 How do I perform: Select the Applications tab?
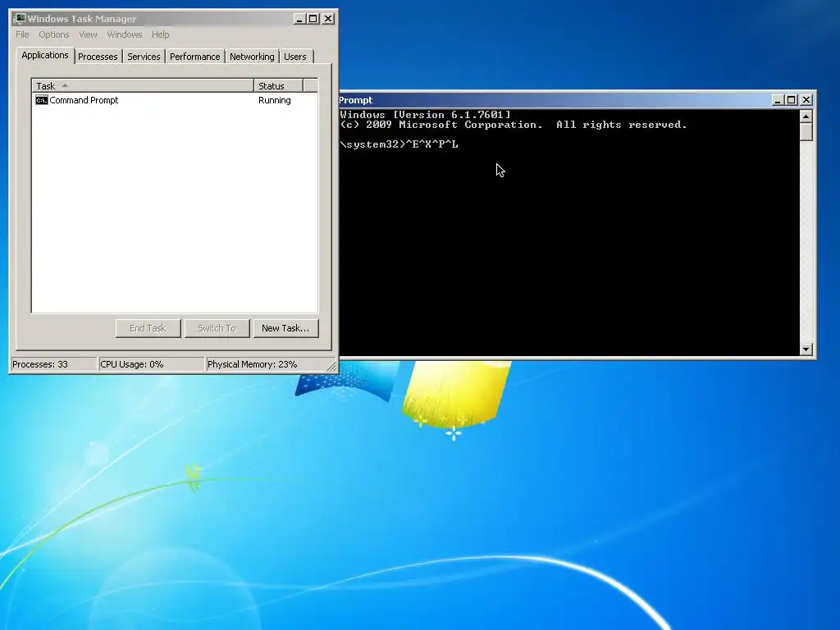pos(45,55)
